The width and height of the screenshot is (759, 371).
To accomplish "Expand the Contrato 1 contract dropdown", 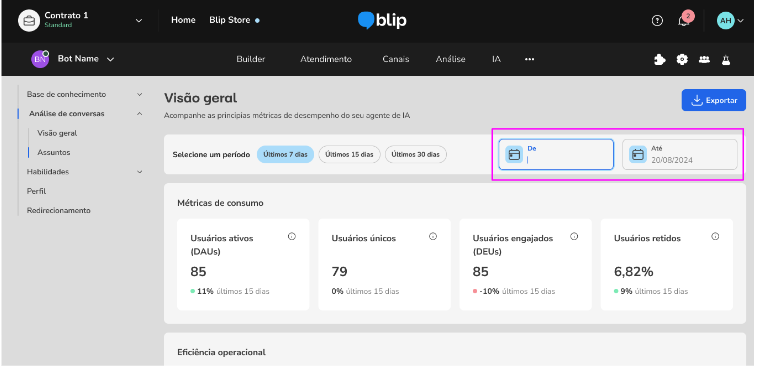I will pyautogui.click(x=139, y=20).
